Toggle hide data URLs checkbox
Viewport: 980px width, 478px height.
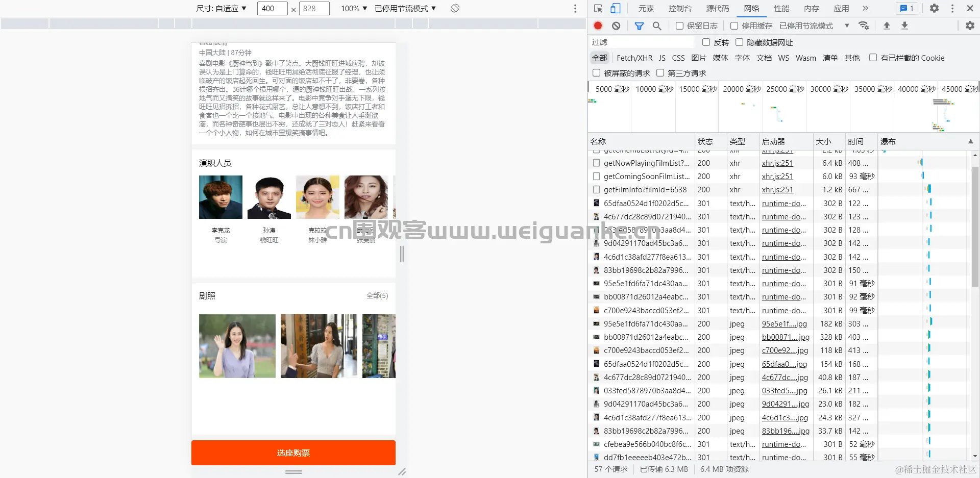[739, 42]
